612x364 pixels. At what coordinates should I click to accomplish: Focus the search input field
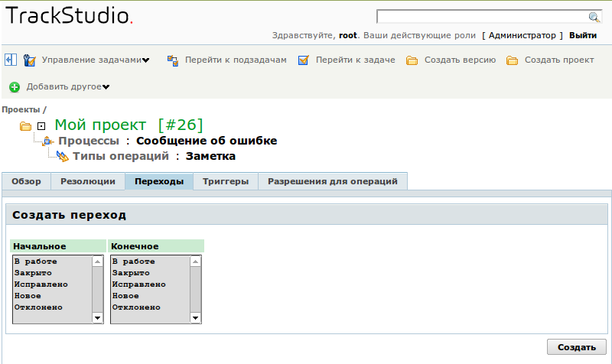pos(482,17)
